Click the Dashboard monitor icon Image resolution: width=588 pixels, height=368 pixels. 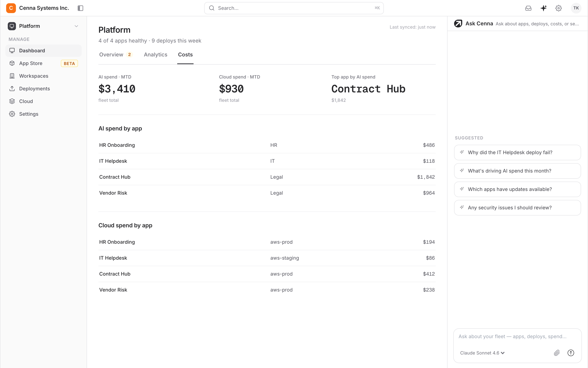point(12,51)
